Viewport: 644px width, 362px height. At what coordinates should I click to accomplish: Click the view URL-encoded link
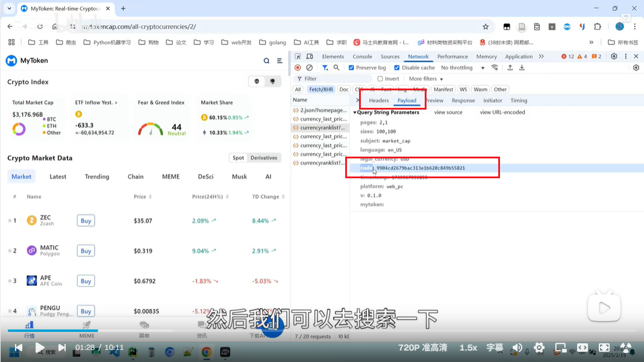point(502,113)
